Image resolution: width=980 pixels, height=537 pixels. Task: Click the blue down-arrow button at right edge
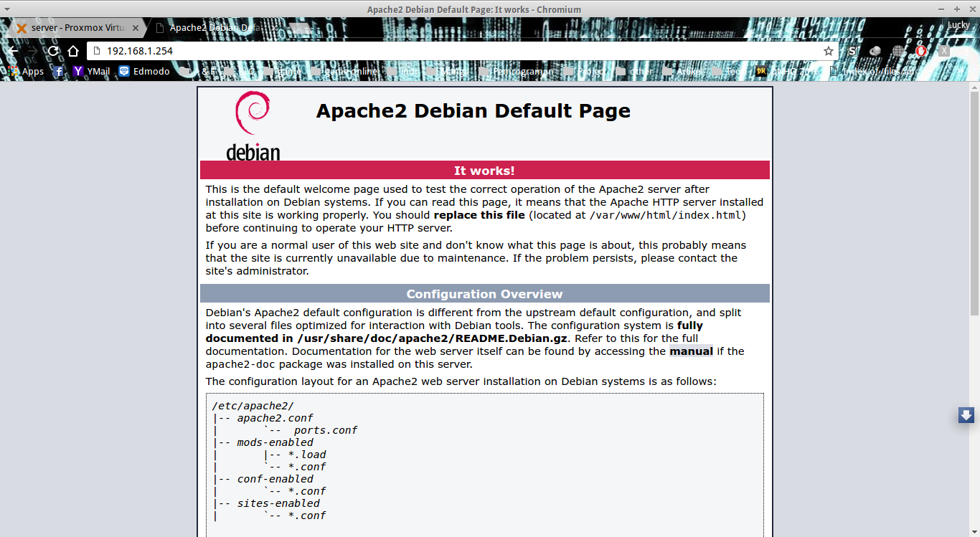[966, 415]
